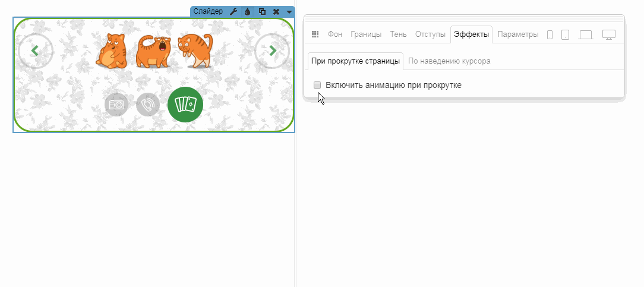Select the phone slide indicator
The width and height of the screenshot is (644, 287).
148,105
